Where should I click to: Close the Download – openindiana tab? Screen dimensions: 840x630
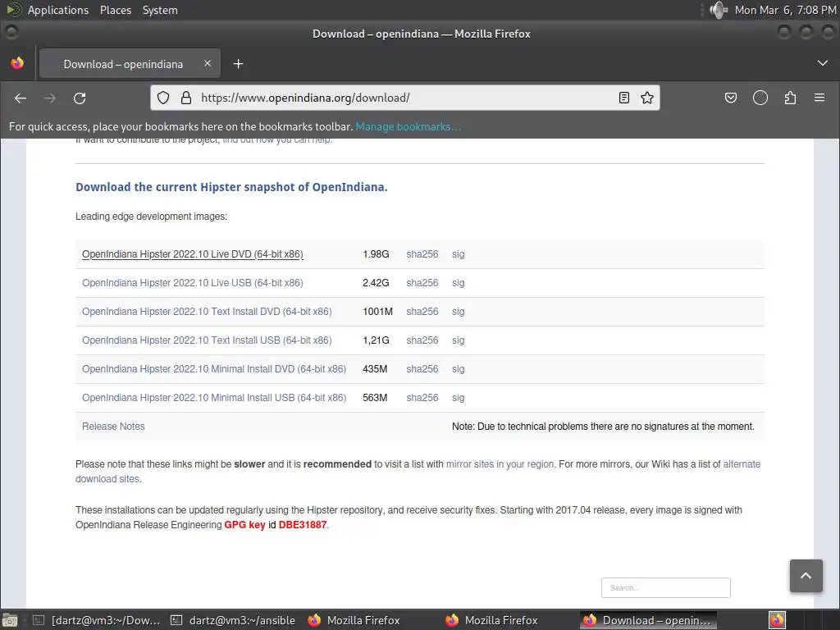(208, 64)
